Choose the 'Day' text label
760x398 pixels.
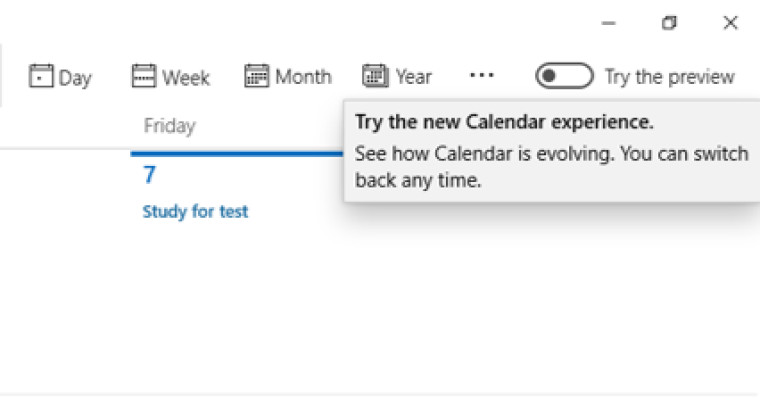(75, 78)
